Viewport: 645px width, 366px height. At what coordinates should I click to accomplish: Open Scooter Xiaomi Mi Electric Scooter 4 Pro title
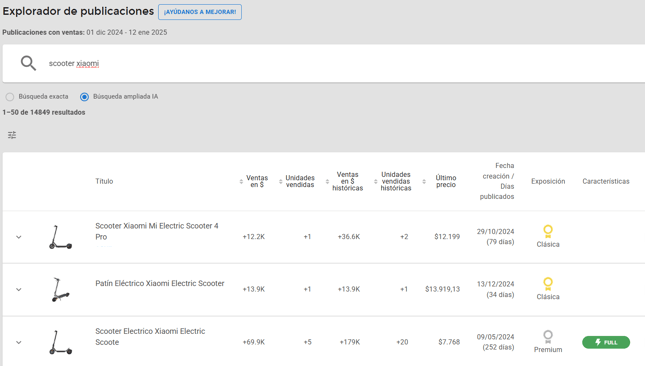point(157,231)
